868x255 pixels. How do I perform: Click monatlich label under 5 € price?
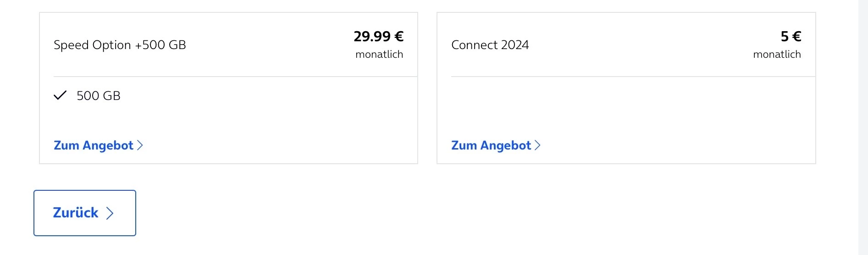pyautogui.click(x=777, y=55)
